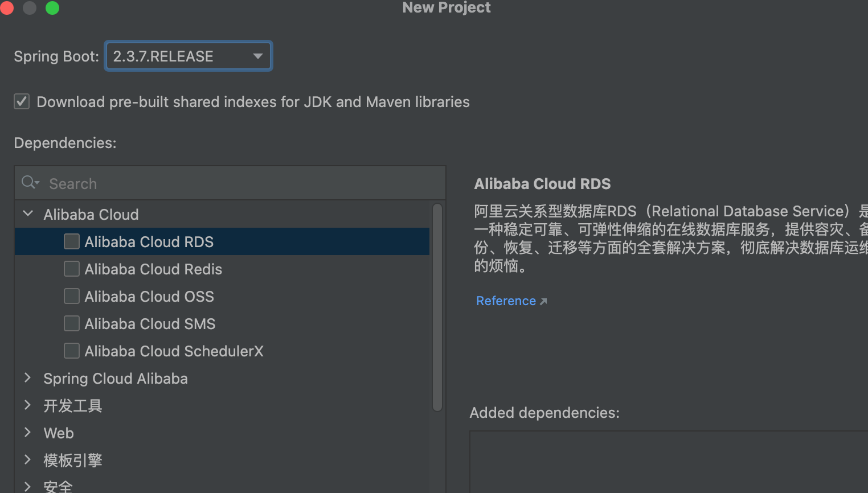Enable the Alibaba Cloud SchedulerX dependency

[71, 351]
